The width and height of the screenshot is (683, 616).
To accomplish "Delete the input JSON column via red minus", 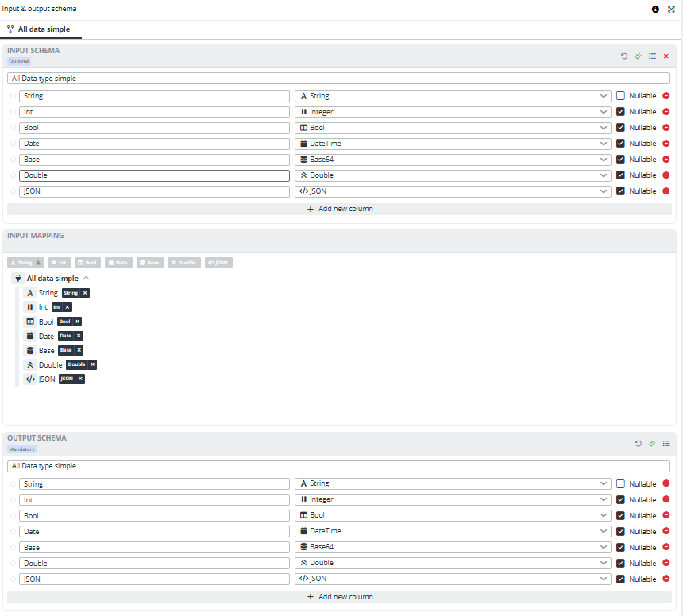I will tap(666, 191).
